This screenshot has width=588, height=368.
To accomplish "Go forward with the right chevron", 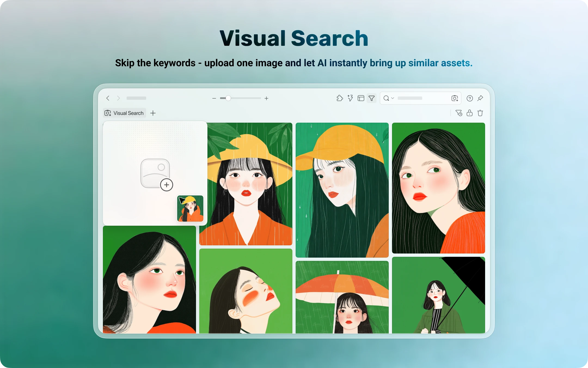I will tap(118, 98).
